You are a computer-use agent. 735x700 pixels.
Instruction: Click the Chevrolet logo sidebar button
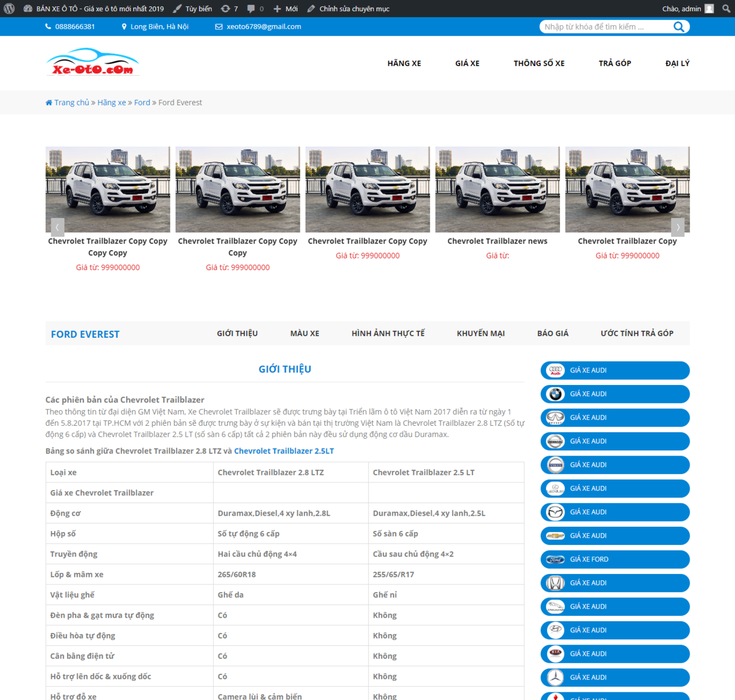click(x=615, y=536)
